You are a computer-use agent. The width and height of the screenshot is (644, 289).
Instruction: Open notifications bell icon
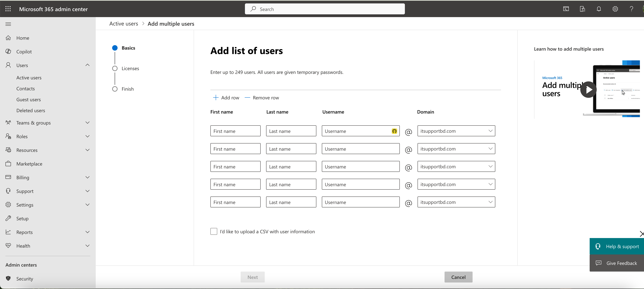[599, 9]
